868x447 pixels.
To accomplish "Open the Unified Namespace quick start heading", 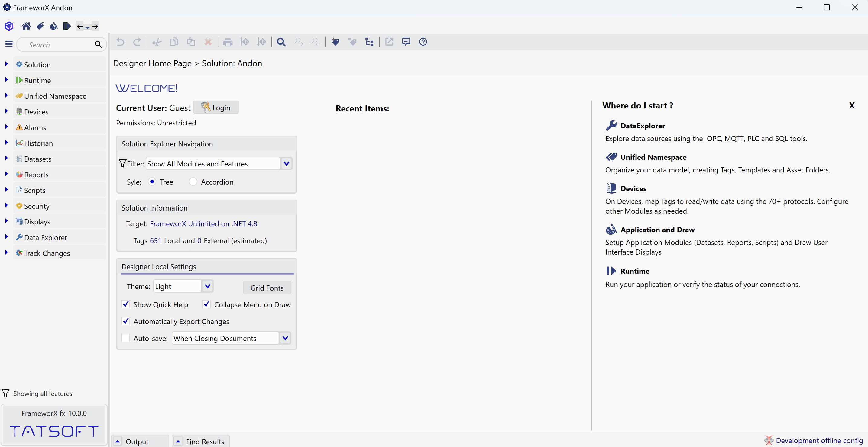I will tap(653, 157).
